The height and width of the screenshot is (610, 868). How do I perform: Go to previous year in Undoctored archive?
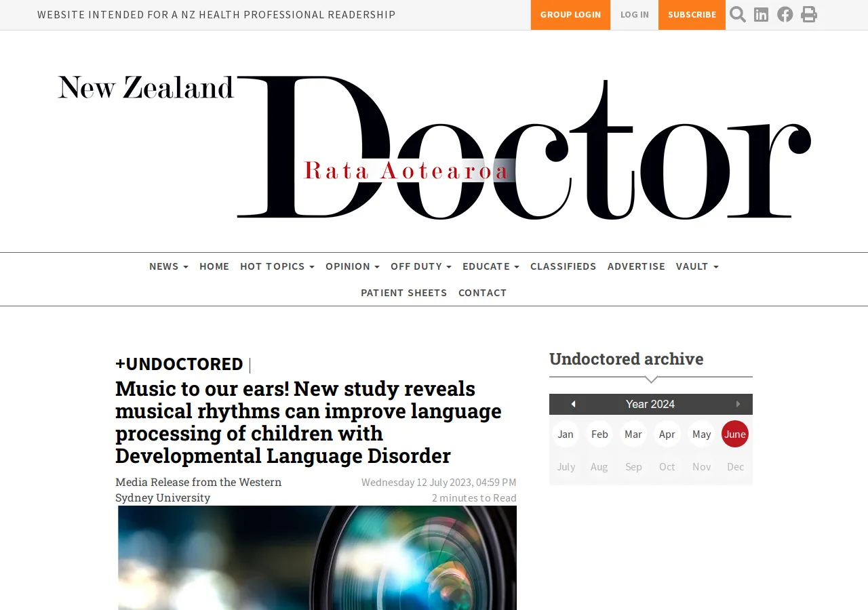(573, 404)
